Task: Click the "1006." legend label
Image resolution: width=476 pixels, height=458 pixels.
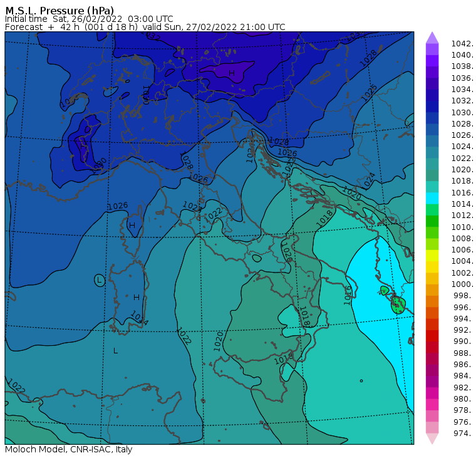Action: click(462, 249)
